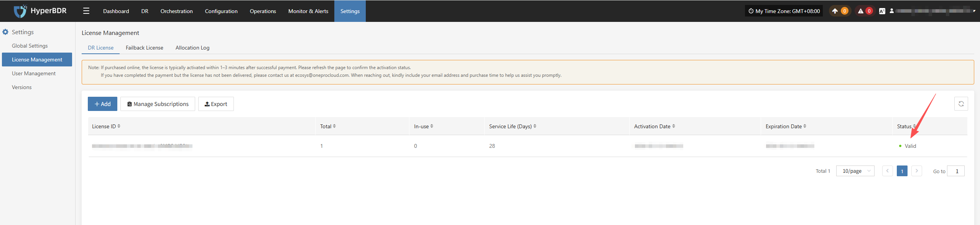Image resolution: width=980 pixels, height=225 pixels.
Task: Open the Allocation Log tab
Action: [192, 48]
